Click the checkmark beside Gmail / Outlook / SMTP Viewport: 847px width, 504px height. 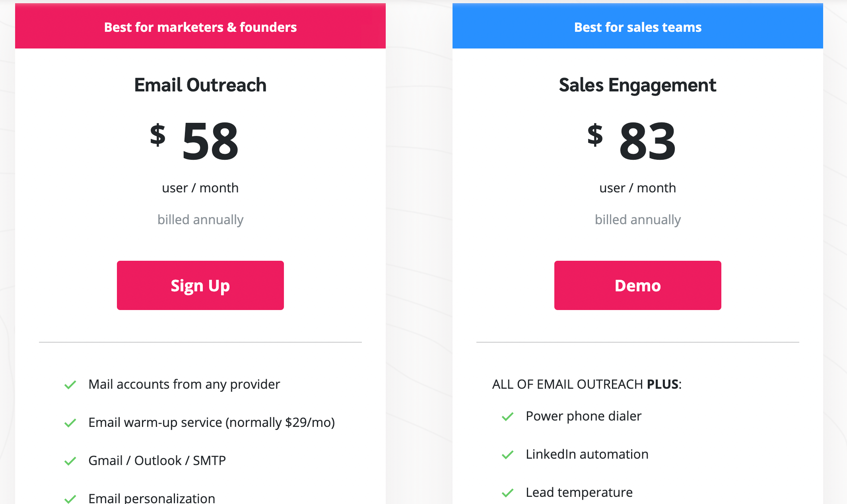pos(70,461)
